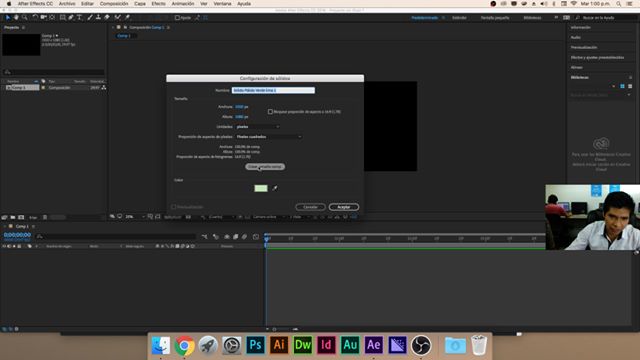
Task: Select the Rectangle shape tool
Action: (62, 18)
